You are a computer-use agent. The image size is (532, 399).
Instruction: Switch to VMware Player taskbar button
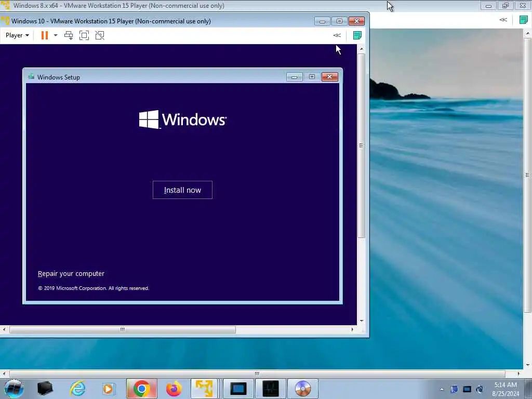point(205,389)
